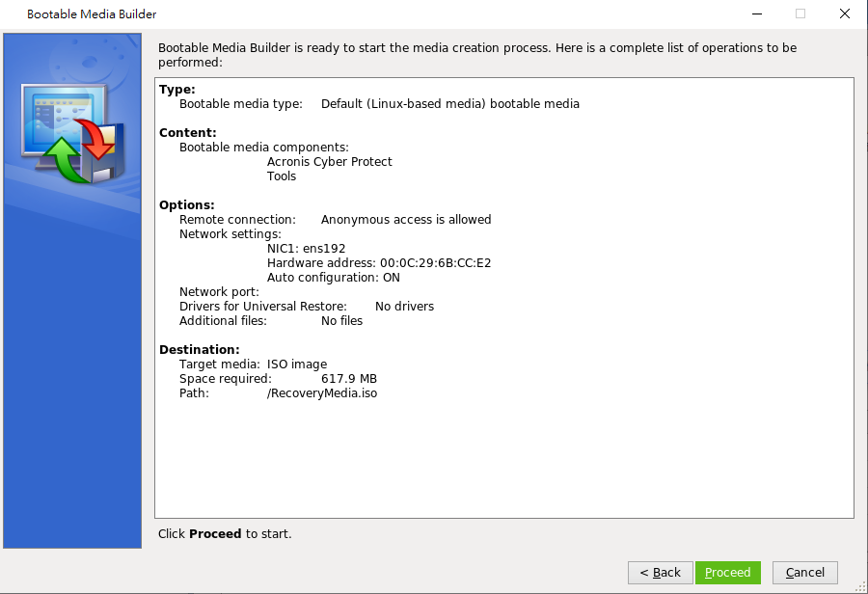
Task: Select the 'Type:' heading text
Action: coord(177,89)
